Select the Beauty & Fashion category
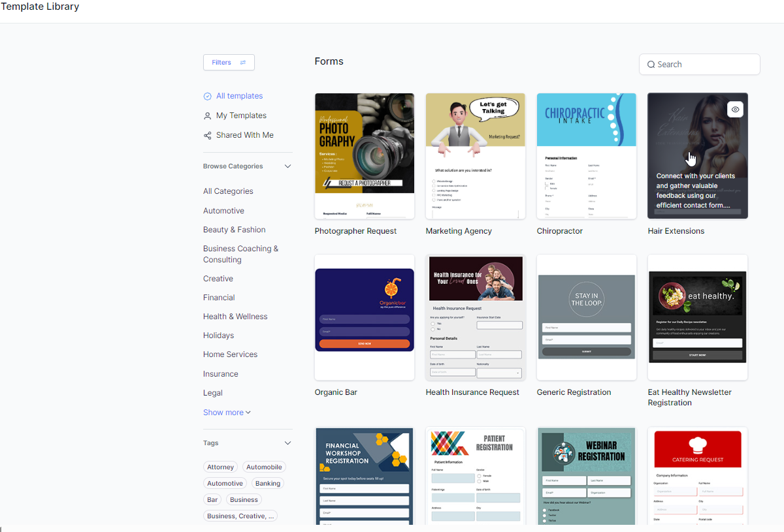Screen dimensions: 784x532 (234, 230)
